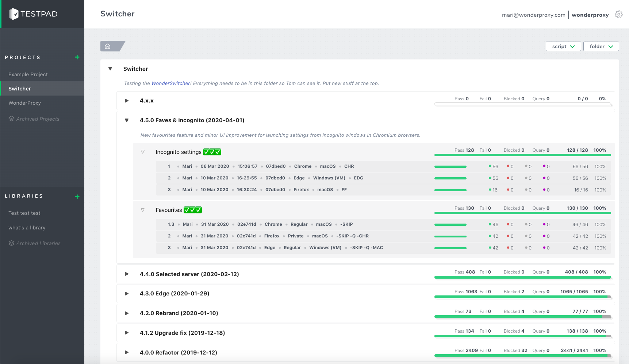Viewport: 629px width, 364px height.
Task: Open Archived Projects
Action: pyautogui.click(x=38, y=119)
